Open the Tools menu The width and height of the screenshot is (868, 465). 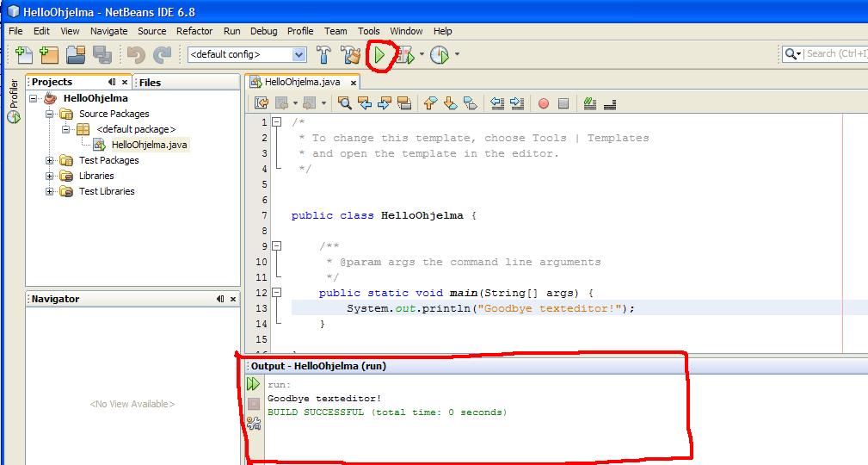[x=369, y=31]
